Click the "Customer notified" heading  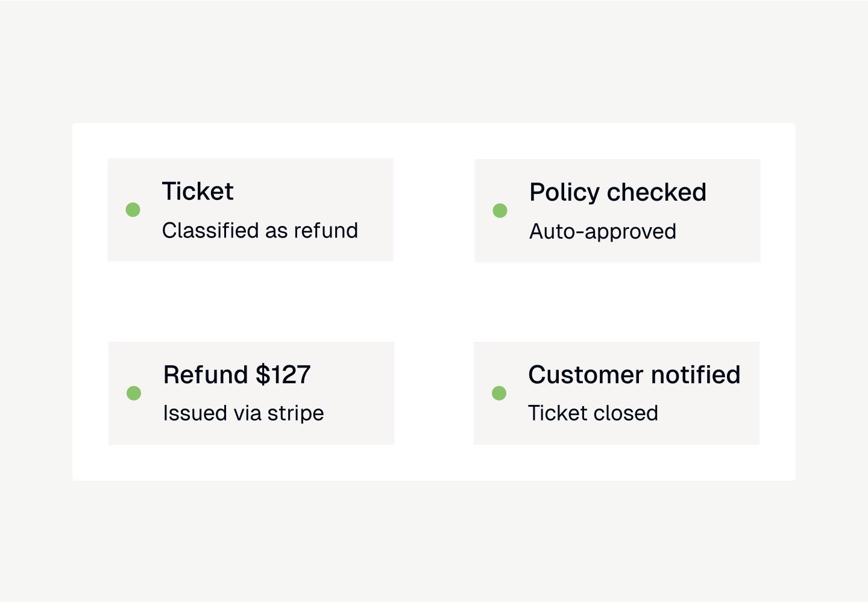click(x=634, y=375)
